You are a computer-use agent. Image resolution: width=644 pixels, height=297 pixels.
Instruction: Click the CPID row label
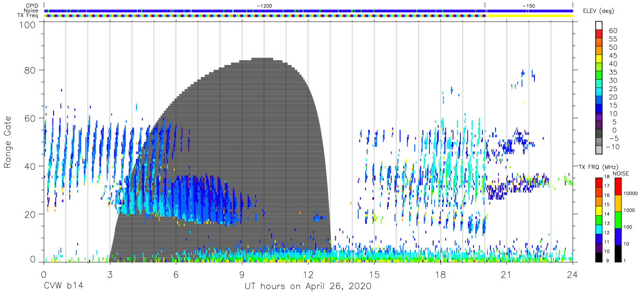click(x=32, y=5)
